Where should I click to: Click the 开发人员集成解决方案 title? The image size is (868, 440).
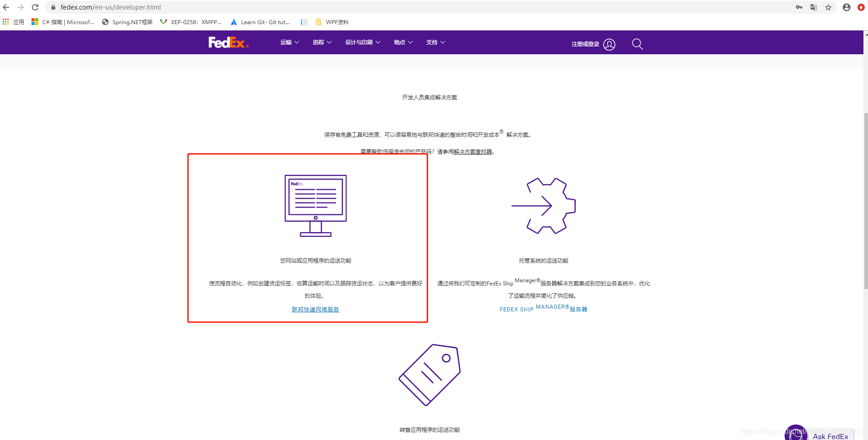[429, 98]
